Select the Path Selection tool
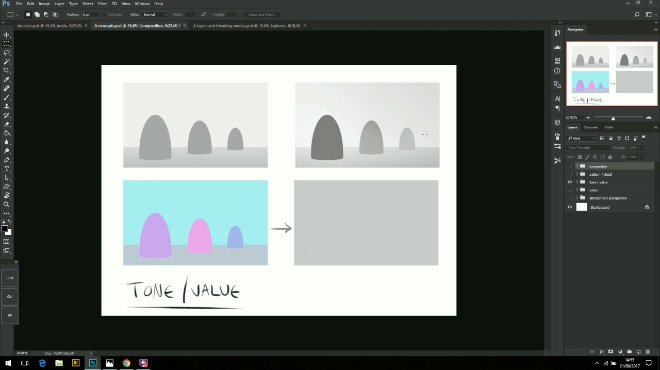Image resolution: width=660 pixels, height=370 pixels. 7,178
